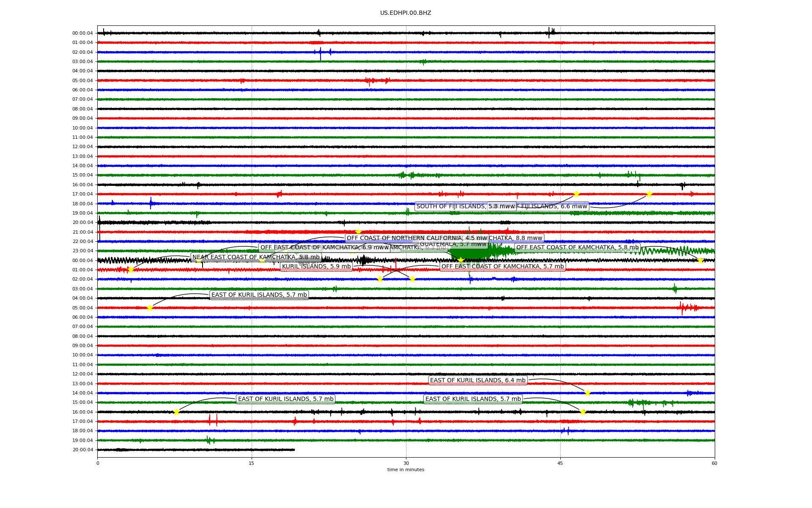Screen dimensions: 812x508
Task: Click the star for OFF EAST COAST OF KAMCHATKA, 5.8 mb
Action: point(700,260)
